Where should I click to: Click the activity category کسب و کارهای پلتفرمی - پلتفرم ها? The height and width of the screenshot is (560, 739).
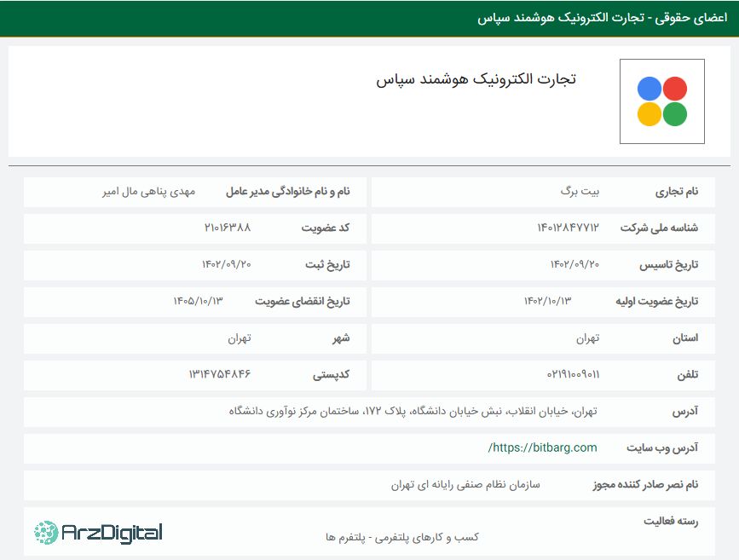(x=402, y=537)
